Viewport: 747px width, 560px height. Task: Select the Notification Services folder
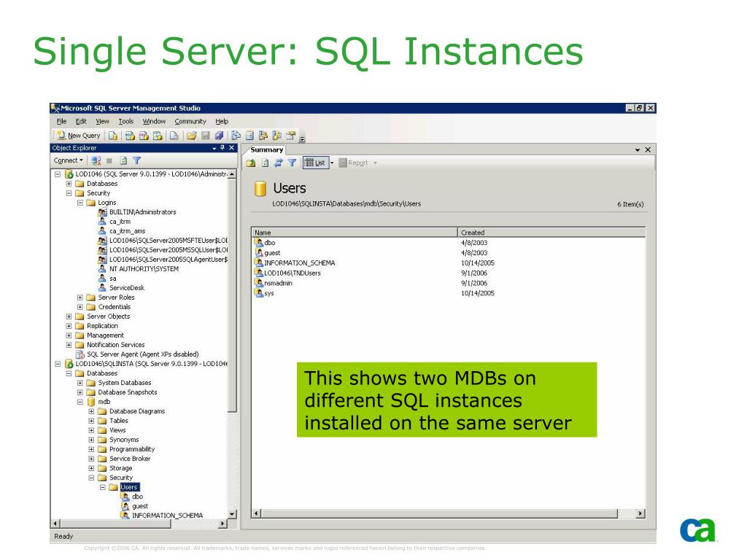tap(115, 345)
